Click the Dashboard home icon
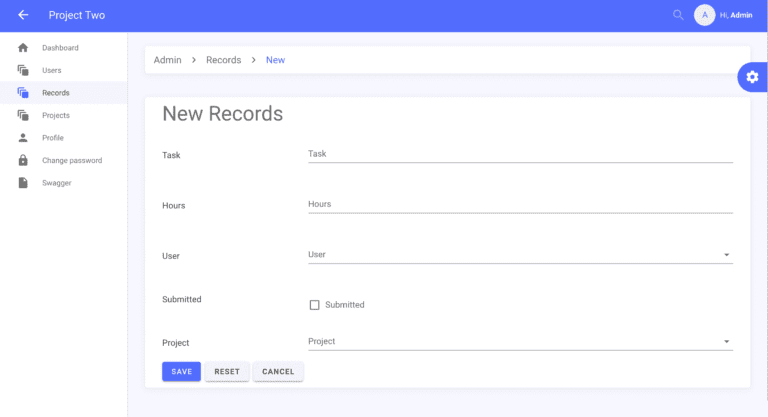 click(23, 48)
